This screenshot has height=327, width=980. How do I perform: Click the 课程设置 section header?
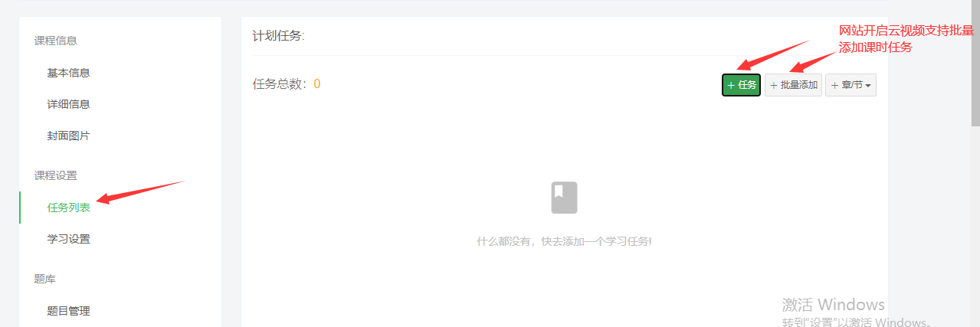tap(55, 175)
